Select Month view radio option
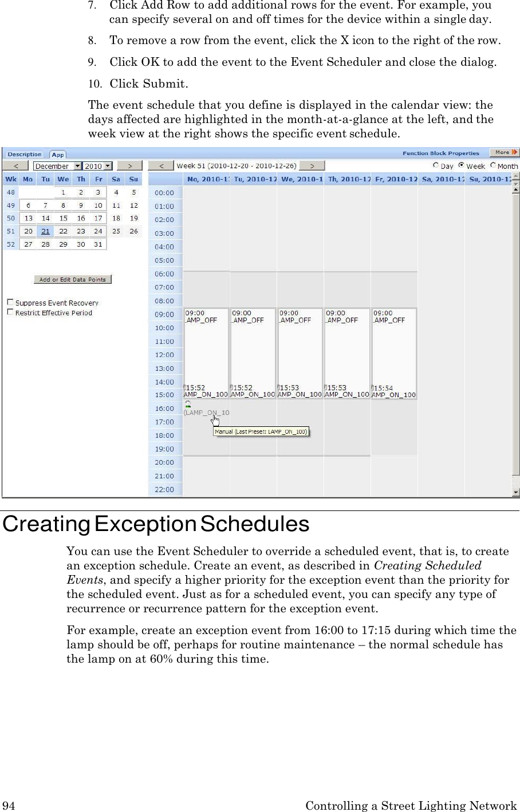520x812 pixels. pos(494,165)
